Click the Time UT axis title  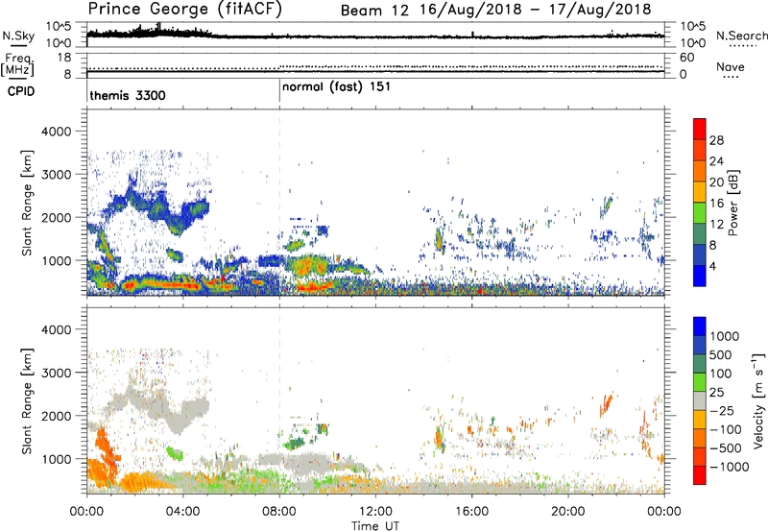[375, 526]
